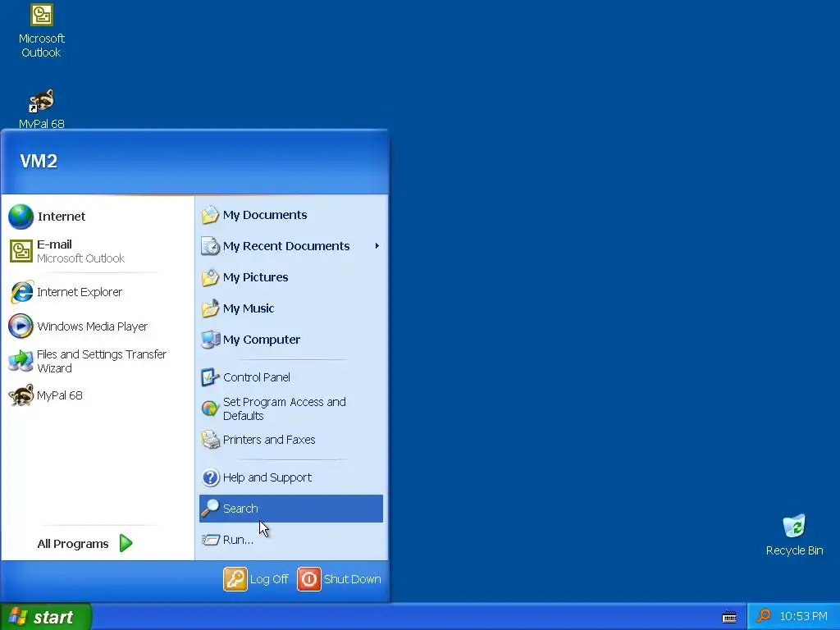Click the My Documents folder icon
Screen dimensions: 840x630
coord(210,215)
